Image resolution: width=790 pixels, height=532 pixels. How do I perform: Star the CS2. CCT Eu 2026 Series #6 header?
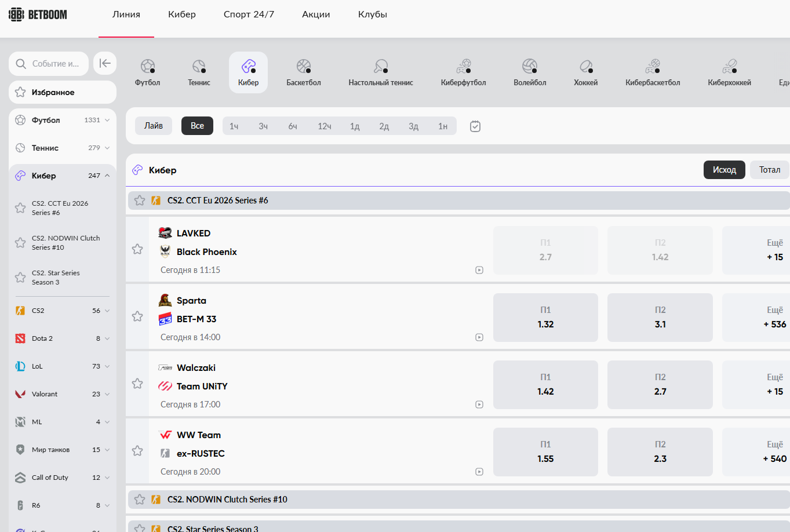coord(140,201)
